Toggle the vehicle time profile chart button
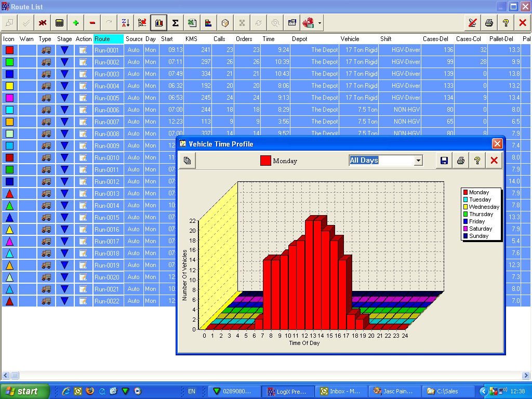The width and height of the screenshot is (532, 399). [x=158, y=23]
